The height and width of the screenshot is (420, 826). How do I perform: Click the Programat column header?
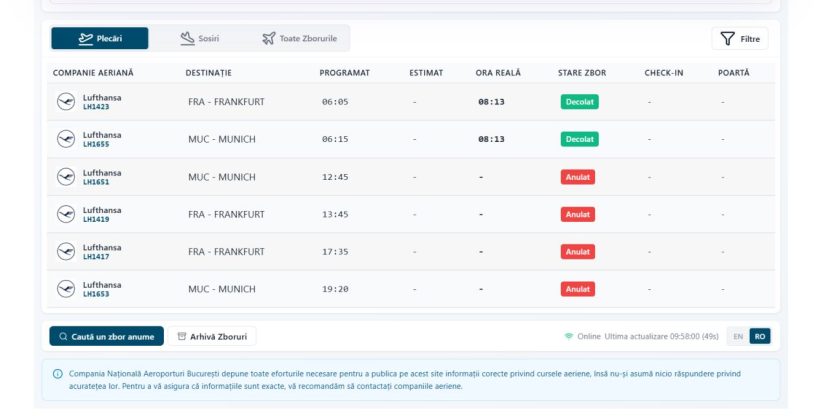pos(344,73)
